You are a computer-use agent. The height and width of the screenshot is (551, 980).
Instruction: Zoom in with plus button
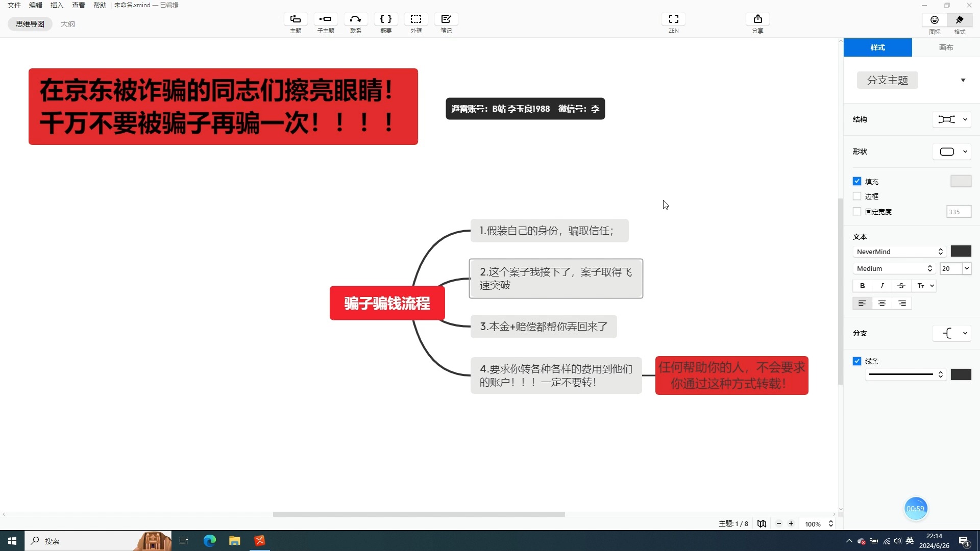[791, 523]
